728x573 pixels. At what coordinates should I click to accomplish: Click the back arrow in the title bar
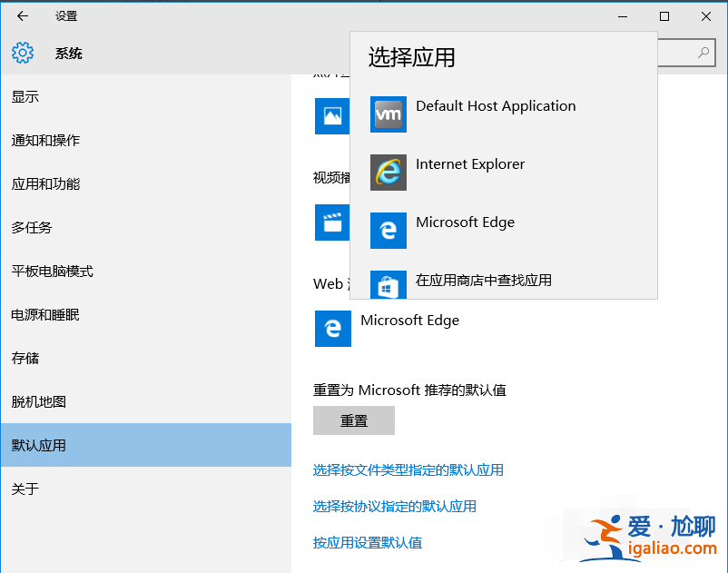coord(22,15)
